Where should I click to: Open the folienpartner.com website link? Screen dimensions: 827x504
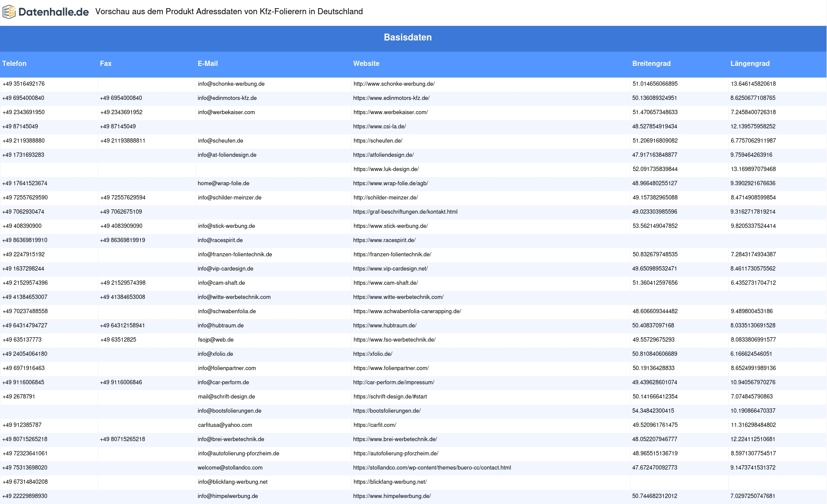coord(391,368)
